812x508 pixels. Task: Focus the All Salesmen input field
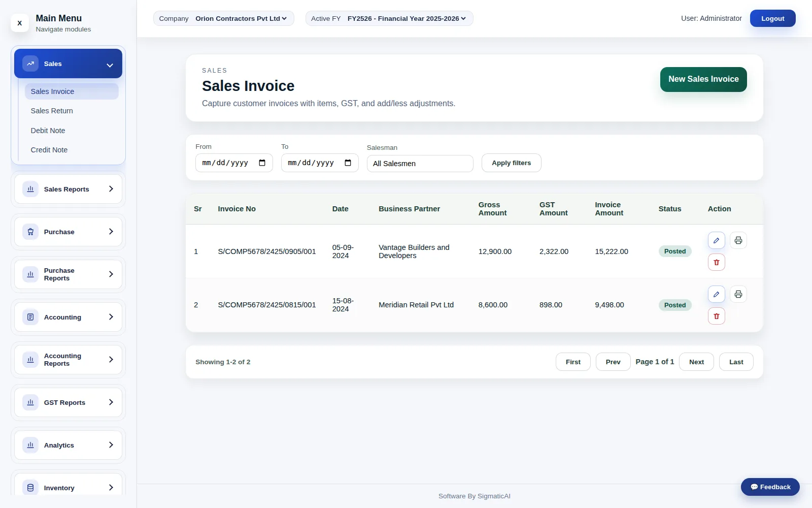[x=420, y=164]
